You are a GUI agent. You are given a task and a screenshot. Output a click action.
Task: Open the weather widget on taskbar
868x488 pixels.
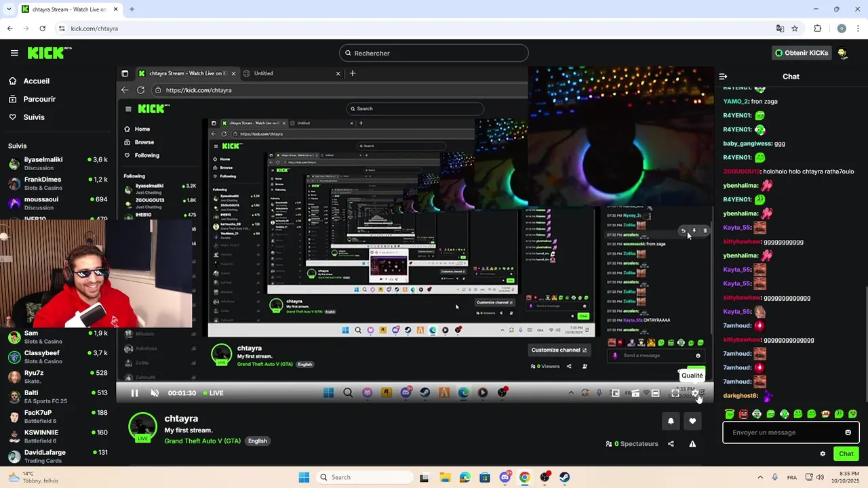[33, 477]
